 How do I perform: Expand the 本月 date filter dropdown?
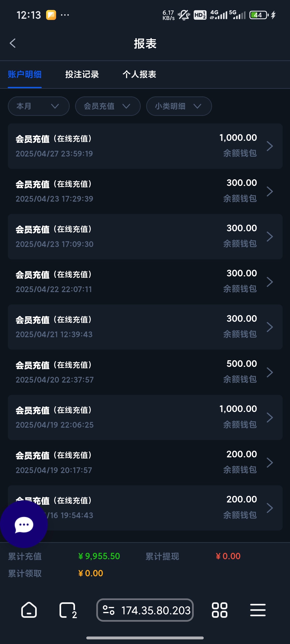pyautogui.click(x=39, y=106)
